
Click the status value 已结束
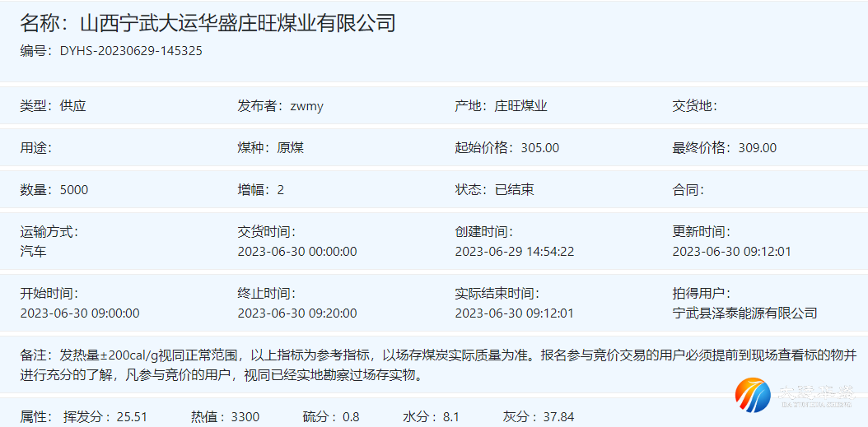(514, 190)
